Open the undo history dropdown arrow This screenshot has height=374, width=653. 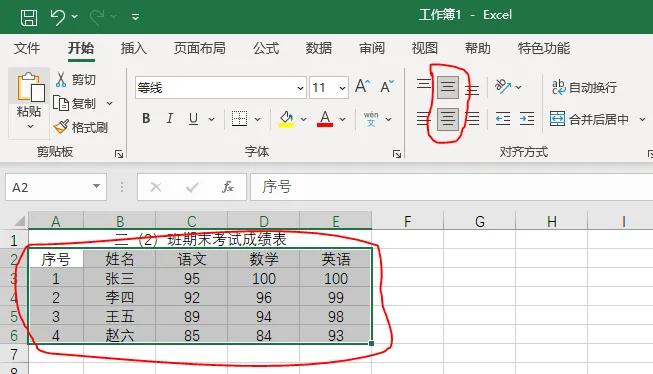[75, 17]
